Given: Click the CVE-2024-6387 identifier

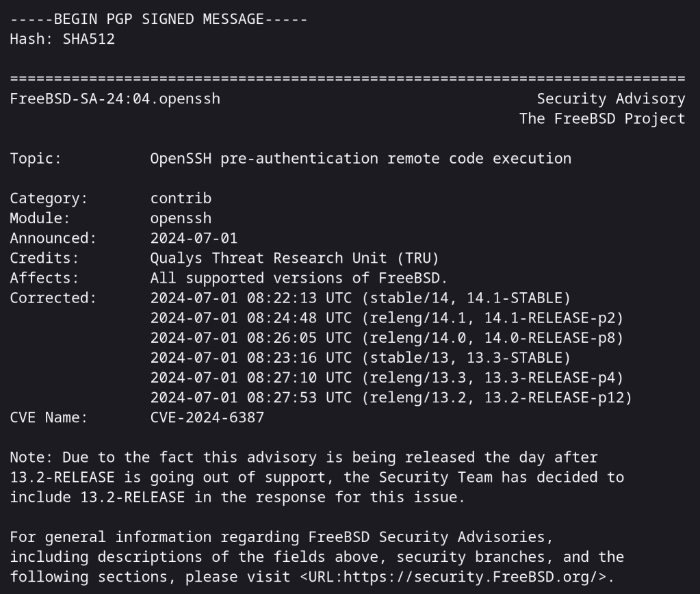Looking at the screenshot, I should [x=207, y=417].
